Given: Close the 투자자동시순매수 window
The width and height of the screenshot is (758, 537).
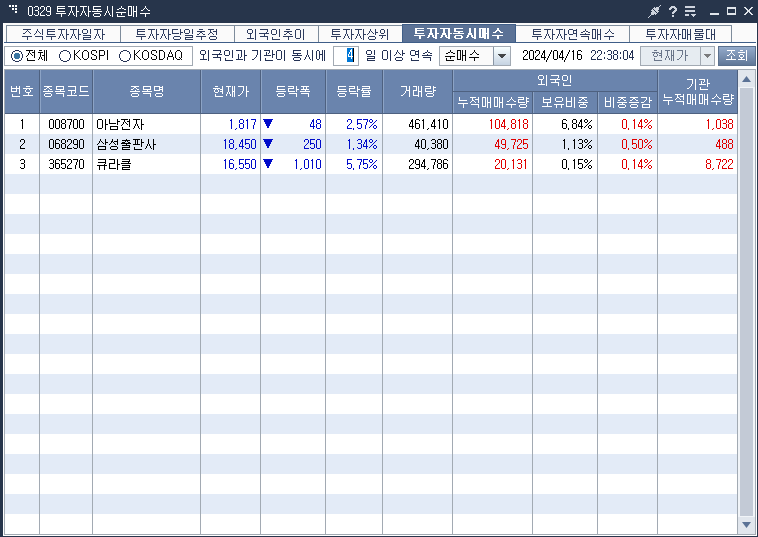Looking at the screenshot, I should pos(748,11).
